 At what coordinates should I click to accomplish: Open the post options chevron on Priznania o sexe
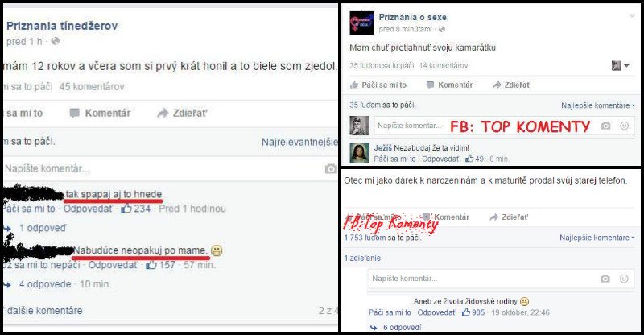click(x=632, y=16)
